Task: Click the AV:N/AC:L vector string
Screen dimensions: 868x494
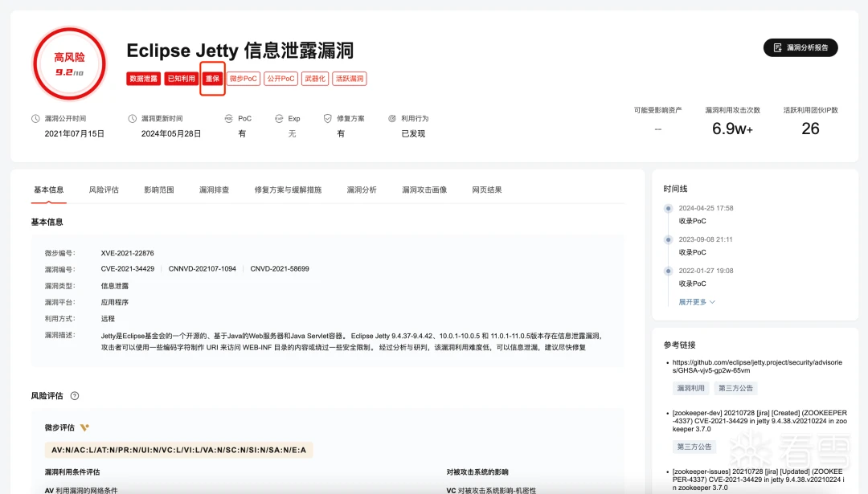Action: [x=178, y=451]
